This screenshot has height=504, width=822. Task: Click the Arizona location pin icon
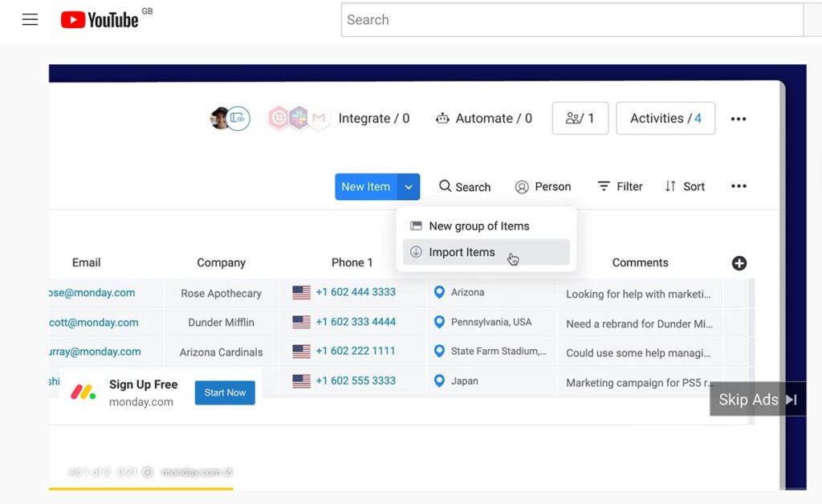(439, 292)
